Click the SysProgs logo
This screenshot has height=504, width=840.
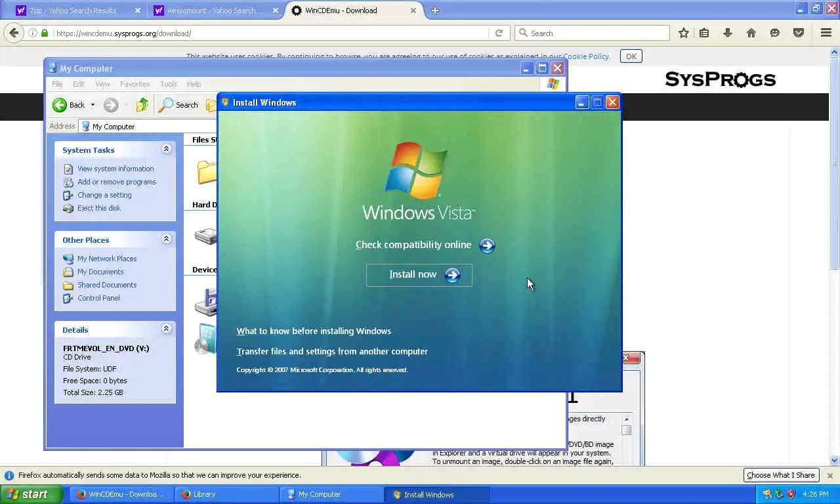(x=720, y=79)
